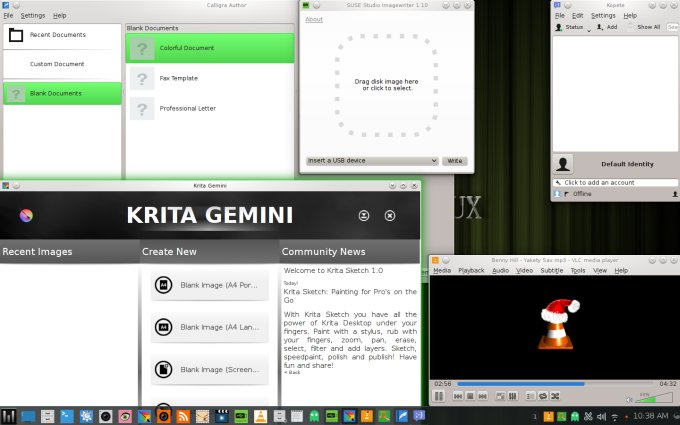Open the Settings menu in Calligra Author
The width and height of the screenshot is (680, 425).
(33, 16)
